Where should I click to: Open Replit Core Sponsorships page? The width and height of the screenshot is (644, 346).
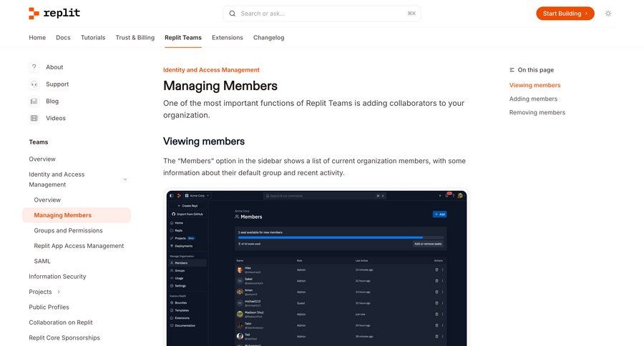pos(64,338)
